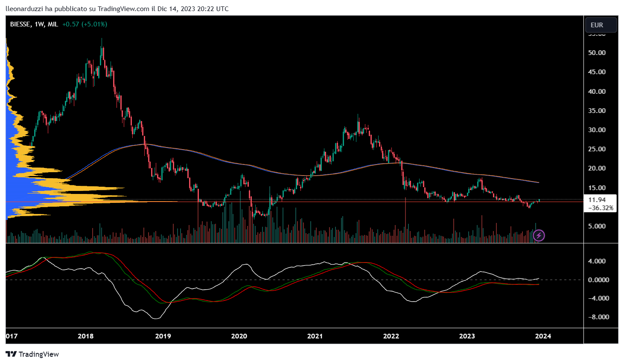Click the TradingView logo at bottom

(32, 354)
